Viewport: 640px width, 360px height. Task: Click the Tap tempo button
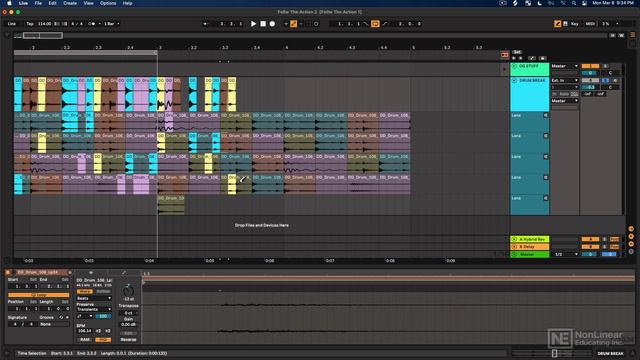(30, 24)
